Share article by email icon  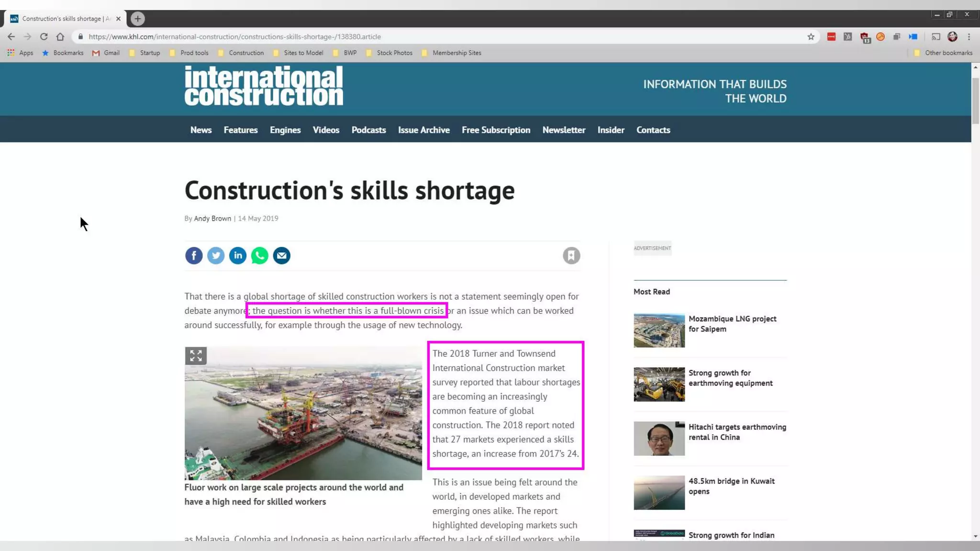(x=282, y=255)
